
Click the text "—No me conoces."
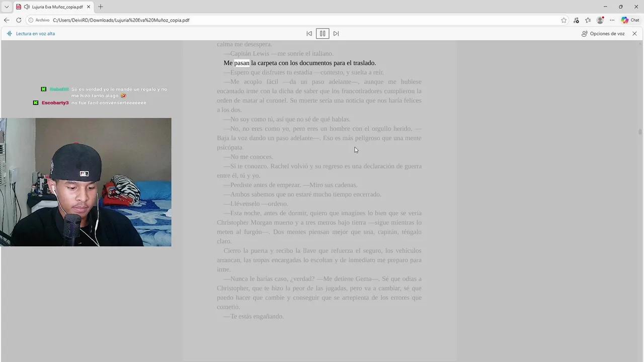coord(248,157)
